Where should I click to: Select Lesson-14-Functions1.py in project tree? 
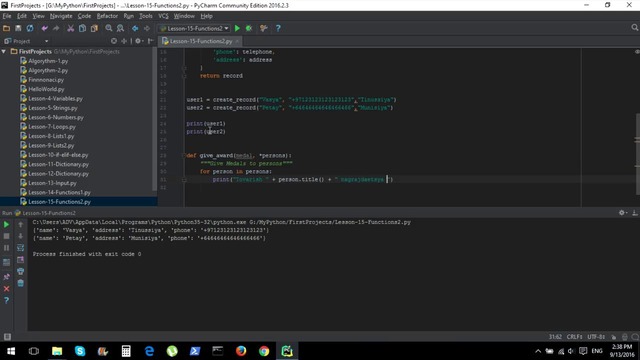(x=59, y=192)
